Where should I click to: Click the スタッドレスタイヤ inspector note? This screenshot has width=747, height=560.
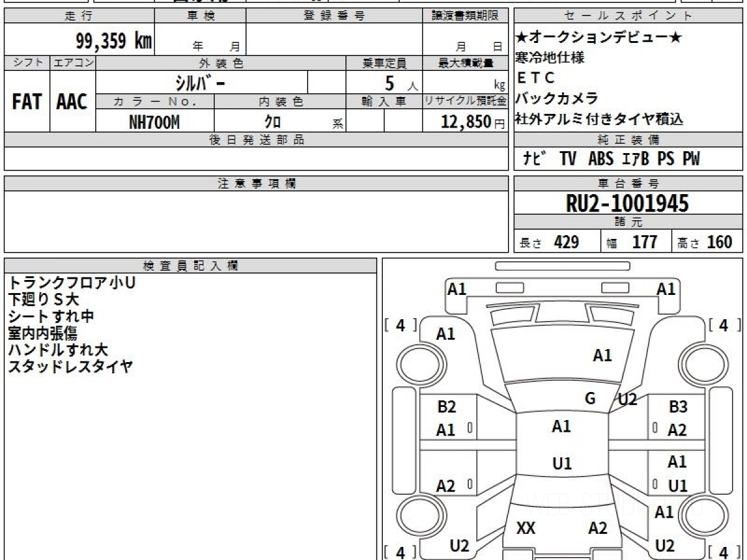[70, 366]
